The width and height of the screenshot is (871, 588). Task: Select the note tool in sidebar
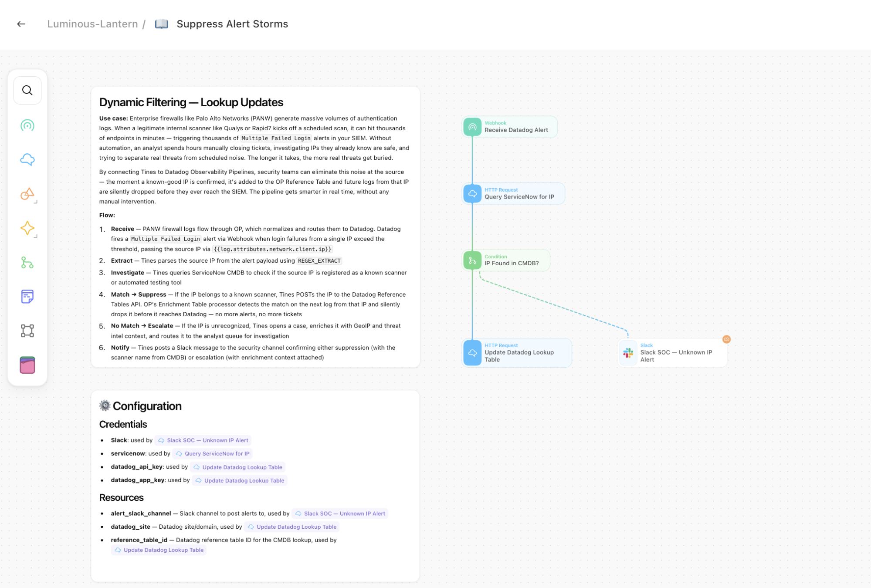27,297
